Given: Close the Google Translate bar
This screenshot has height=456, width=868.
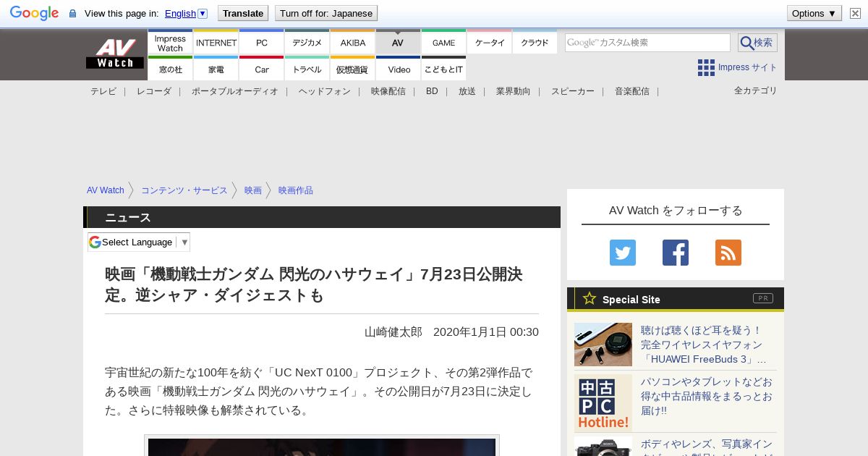Looking at the screenshot, I should click(855, 13).
